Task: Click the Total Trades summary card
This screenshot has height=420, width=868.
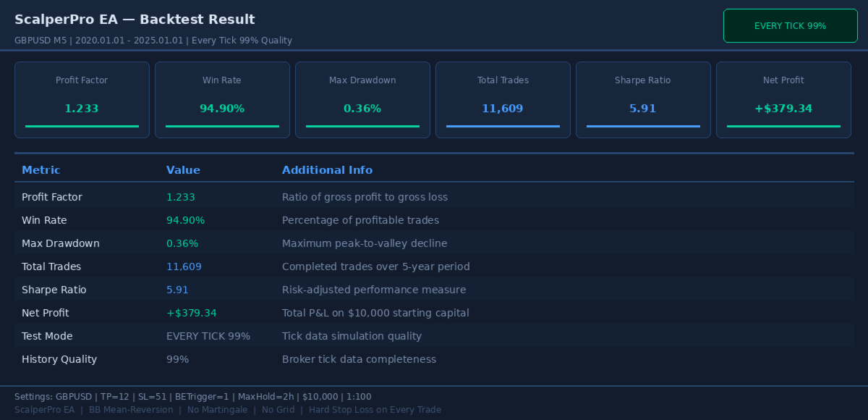Action: (503, 100)
